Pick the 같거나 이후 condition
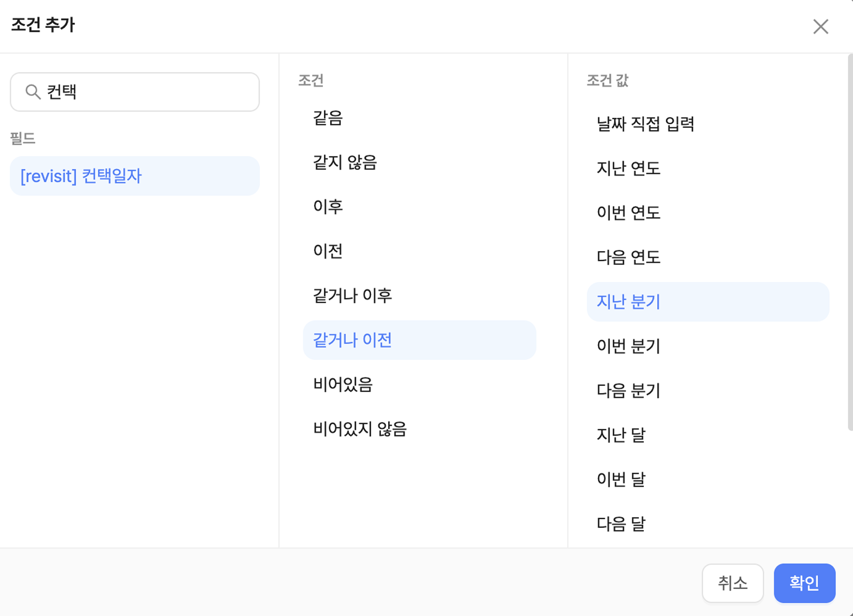Image resolution: width=853 pixels, height=616 pixels. 352,295
